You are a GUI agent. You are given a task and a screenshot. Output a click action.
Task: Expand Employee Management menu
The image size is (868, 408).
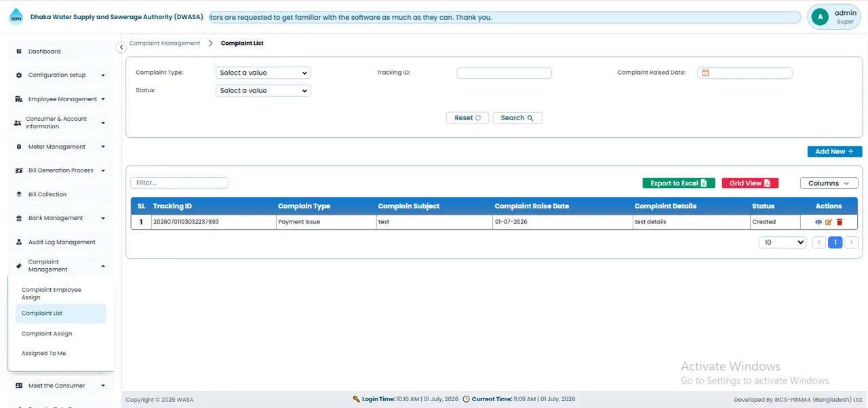pyautogui.click(x=61, y=99)
